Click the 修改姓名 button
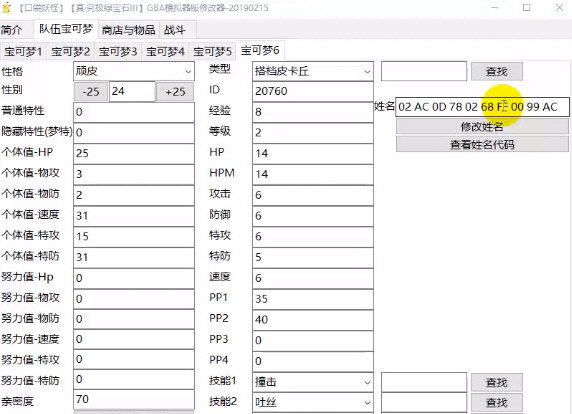572x414 pixels. click(482, 127)
